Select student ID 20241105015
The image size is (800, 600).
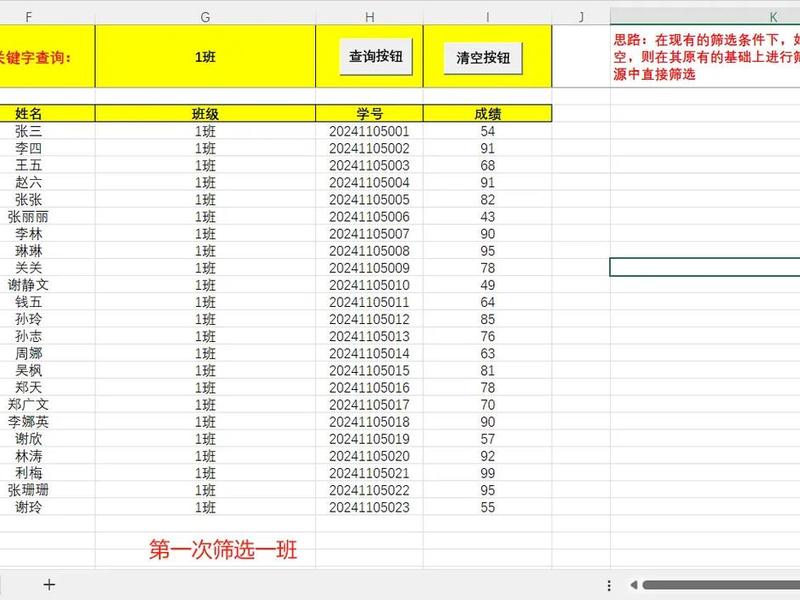[x=369, y=370]
